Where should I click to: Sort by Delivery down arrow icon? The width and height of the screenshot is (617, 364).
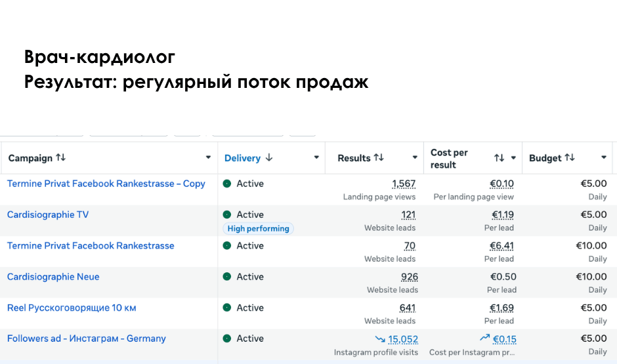click(x=269, y=157)
